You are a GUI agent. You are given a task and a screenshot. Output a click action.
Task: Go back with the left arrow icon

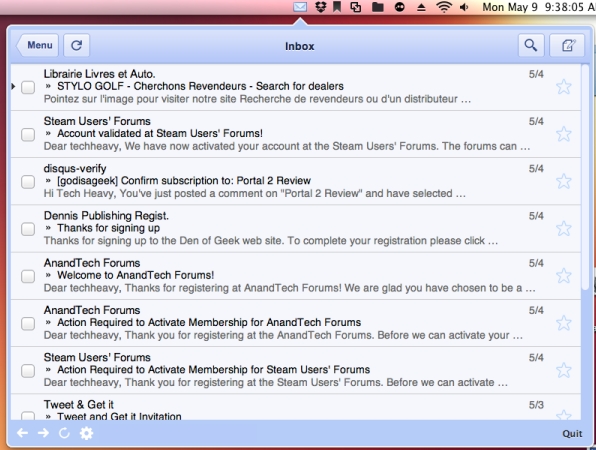pyautogui.click(x=22, y=433)
